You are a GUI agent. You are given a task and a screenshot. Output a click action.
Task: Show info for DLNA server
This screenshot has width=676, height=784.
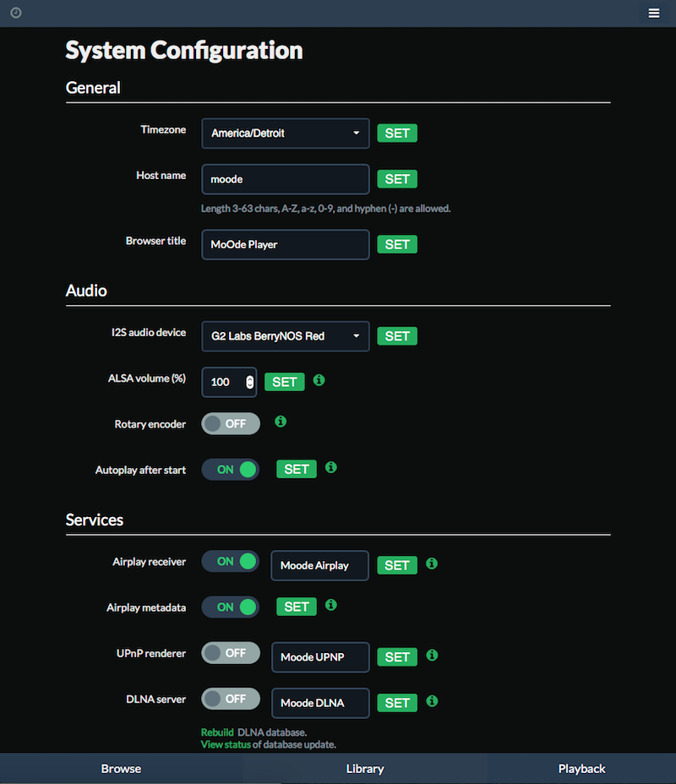click(x=432, y=701)
